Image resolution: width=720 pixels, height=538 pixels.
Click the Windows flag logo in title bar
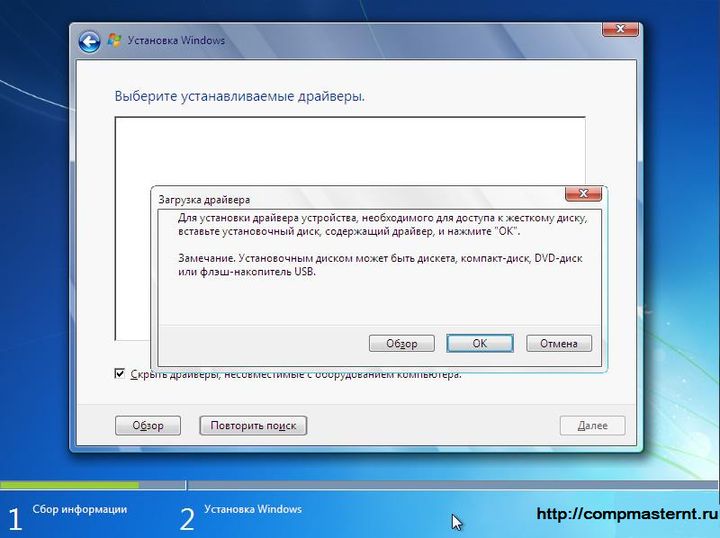[114, 40]
